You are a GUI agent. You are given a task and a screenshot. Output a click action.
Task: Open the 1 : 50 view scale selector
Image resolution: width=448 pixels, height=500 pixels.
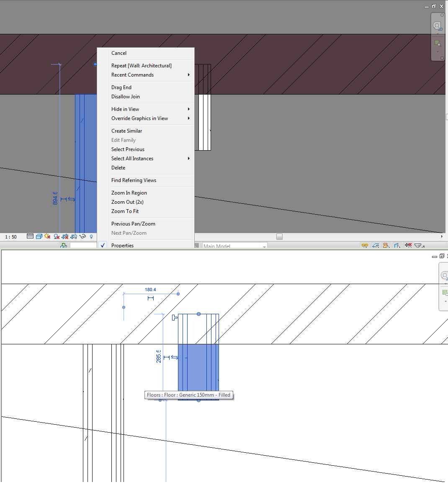[x=11, y=237]
